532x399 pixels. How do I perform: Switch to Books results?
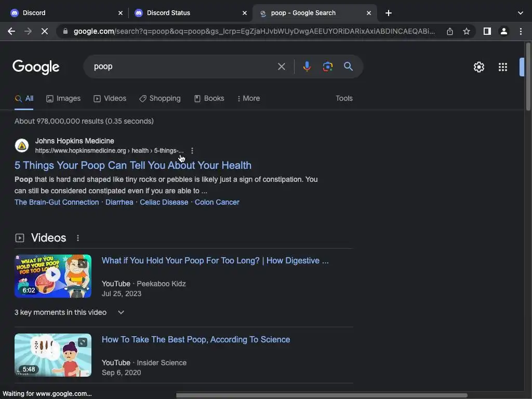209,98
